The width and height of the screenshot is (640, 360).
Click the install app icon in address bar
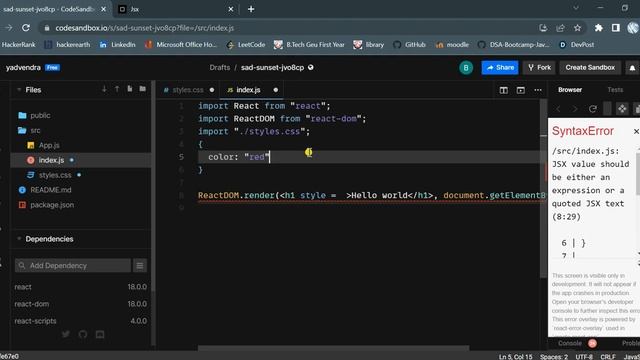pos(543,28)
